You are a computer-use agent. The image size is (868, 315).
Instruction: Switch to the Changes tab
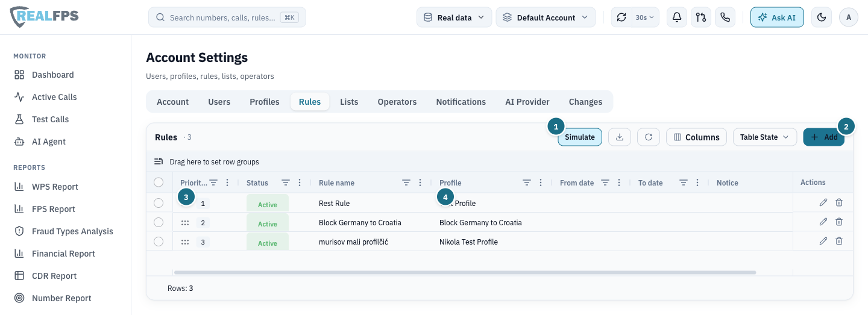coord(586,102)
